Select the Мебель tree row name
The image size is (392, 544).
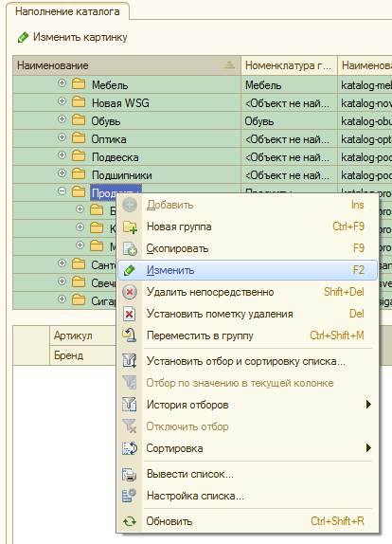click(110, 85)
